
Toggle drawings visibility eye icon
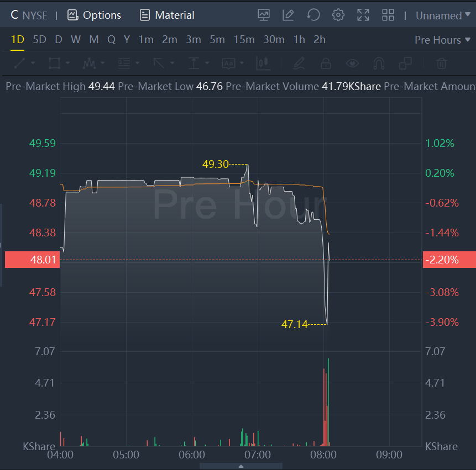pos(352,64)
